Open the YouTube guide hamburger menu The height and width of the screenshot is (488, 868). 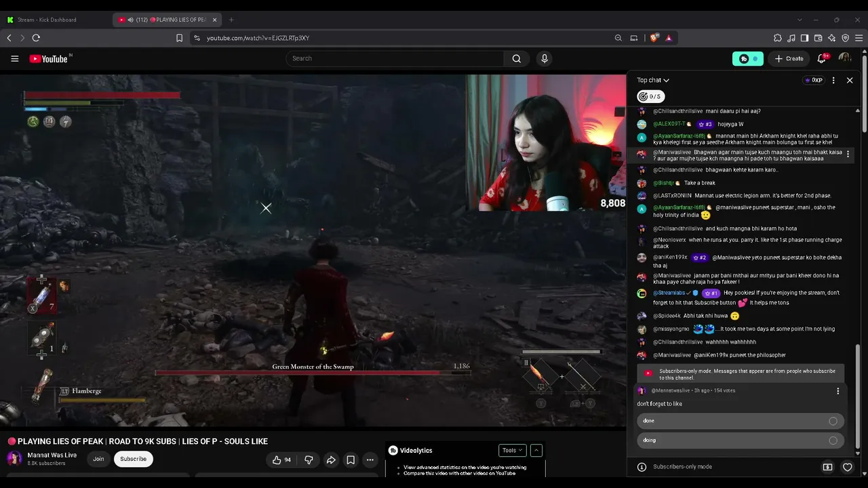(x=14, y=59)
